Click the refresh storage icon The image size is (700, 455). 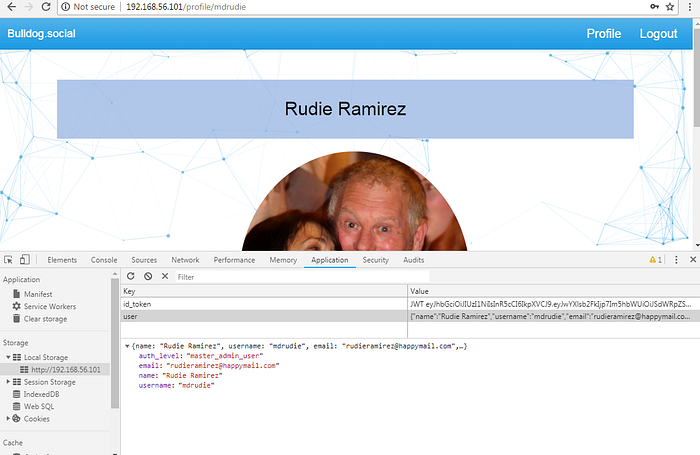point(130,276)
